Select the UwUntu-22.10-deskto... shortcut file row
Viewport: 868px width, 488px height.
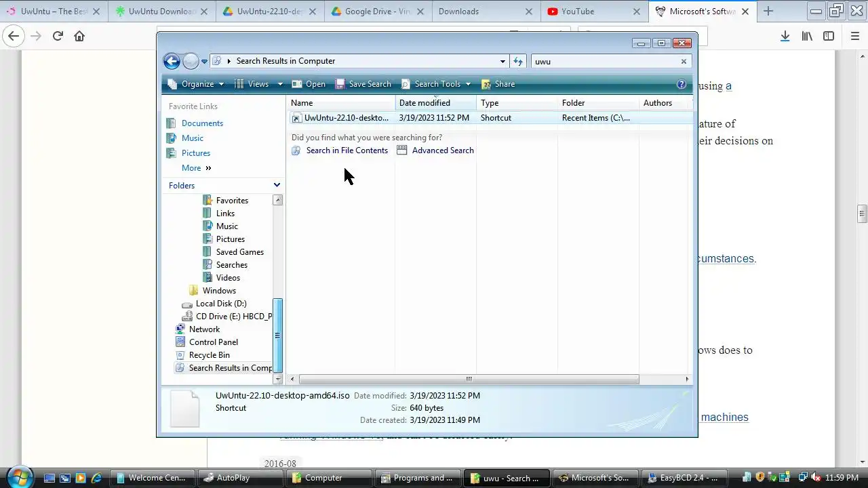click(491, 118)
